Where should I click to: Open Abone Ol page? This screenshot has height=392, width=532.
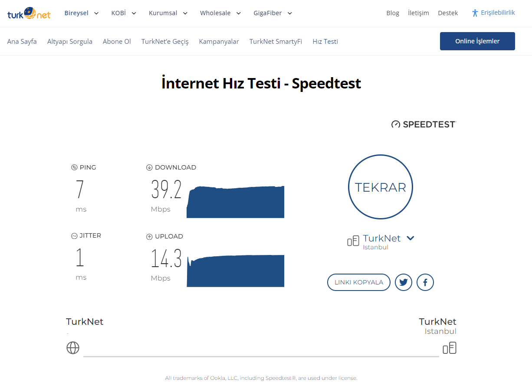tap(117, 42)
